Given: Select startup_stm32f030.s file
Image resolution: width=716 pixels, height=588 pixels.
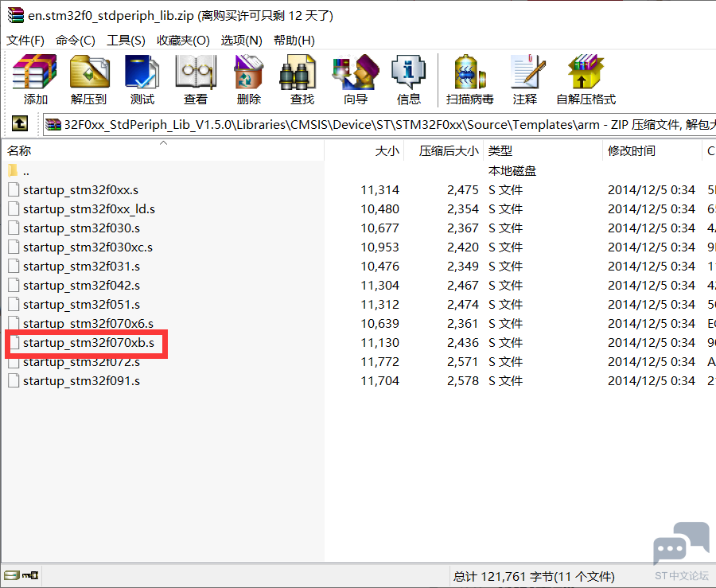Looking at the screenshot, I should pos(81,228).
